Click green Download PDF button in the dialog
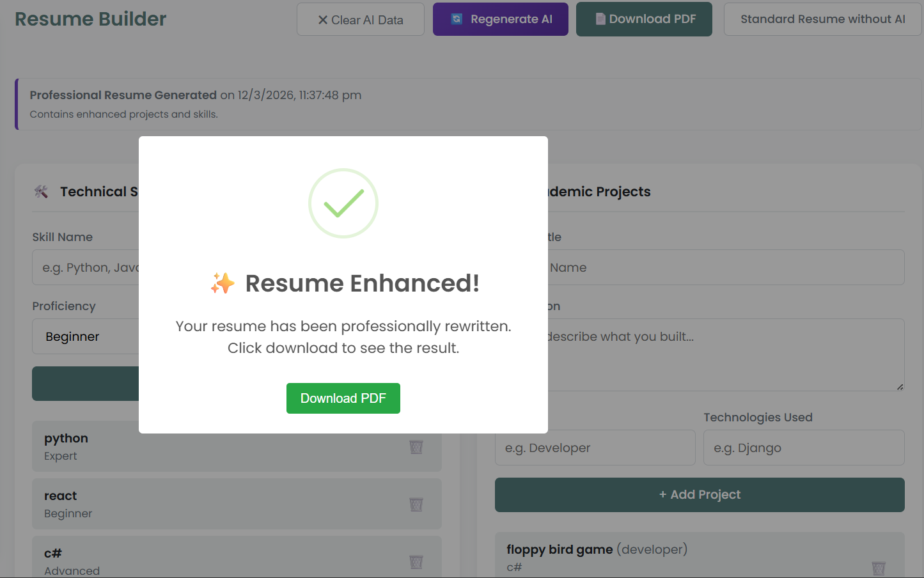This screenshot has height=578, width=924. (x=343, y=398)
